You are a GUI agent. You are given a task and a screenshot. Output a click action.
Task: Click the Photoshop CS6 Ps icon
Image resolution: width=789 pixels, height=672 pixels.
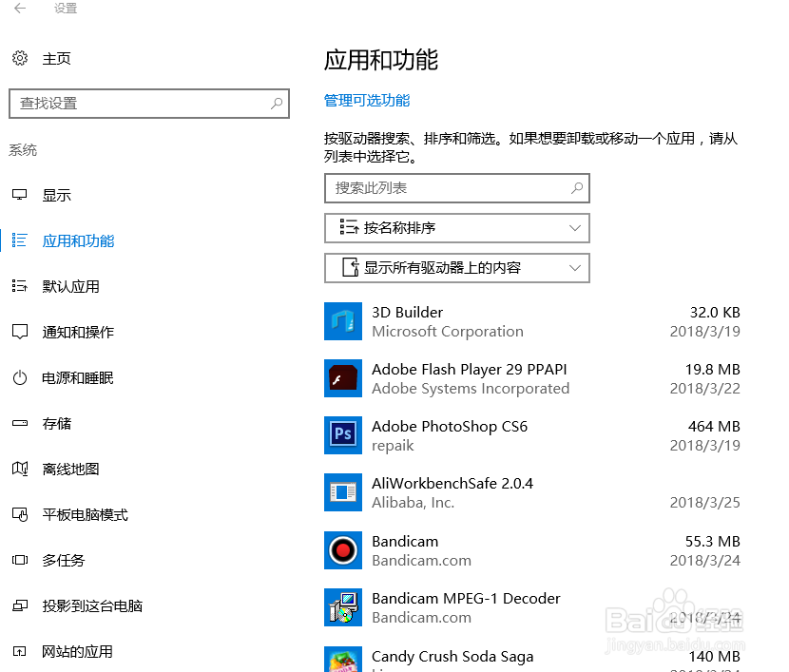tap(342, 435)
